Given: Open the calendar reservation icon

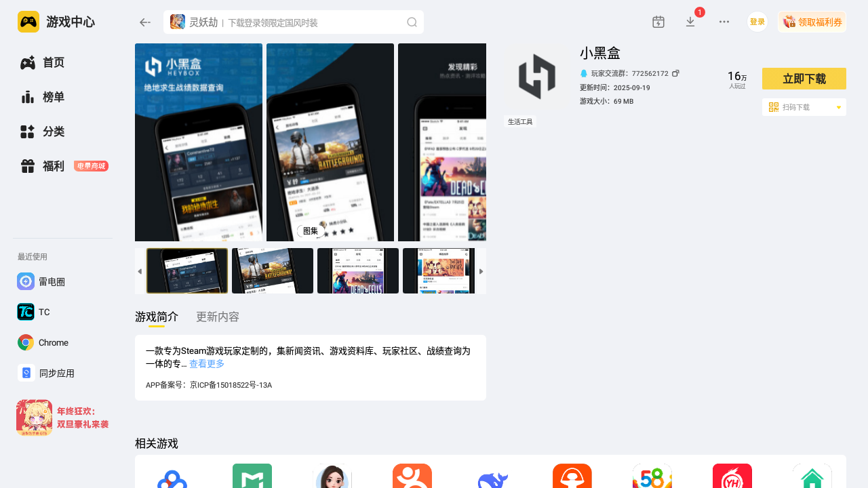Looking at the screenshot, I should tap(658, 22).
